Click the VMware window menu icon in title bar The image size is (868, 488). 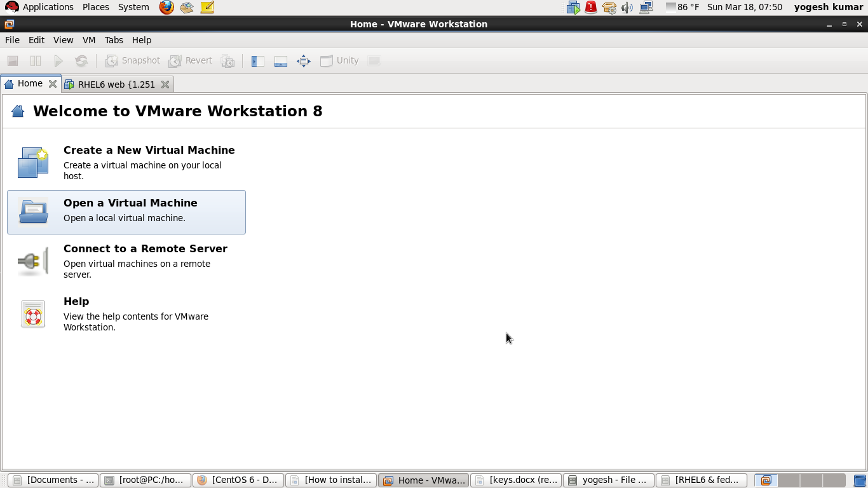coord(8,24)
